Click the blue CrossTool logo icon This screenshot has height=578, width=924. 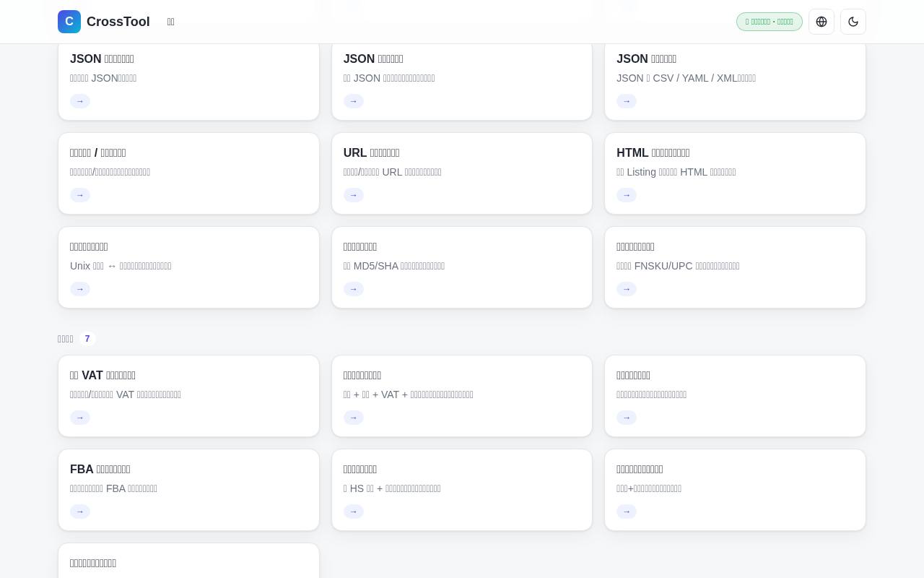[69, 22]
